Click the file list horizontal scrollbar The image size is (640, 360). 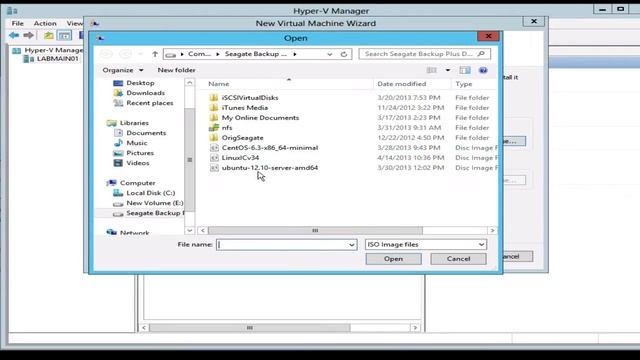click(x=315, y=231)
